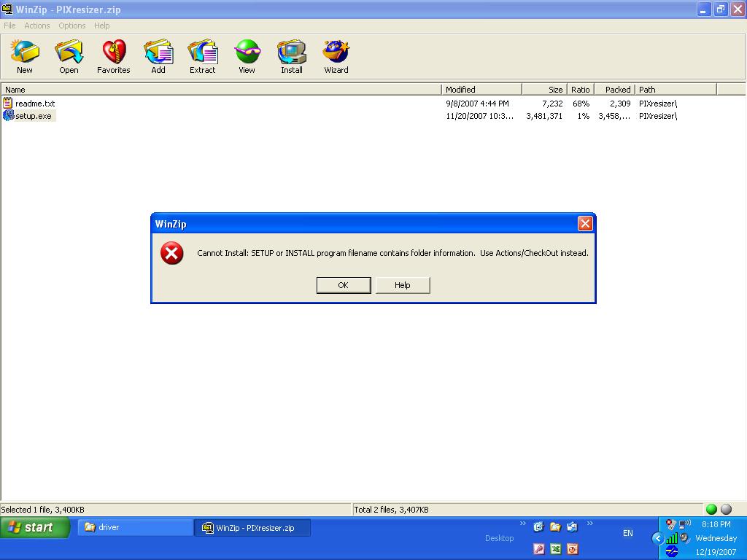Close the WinZip error dialog
This screenshot has height=560, width=747.
tap(585, 224)
